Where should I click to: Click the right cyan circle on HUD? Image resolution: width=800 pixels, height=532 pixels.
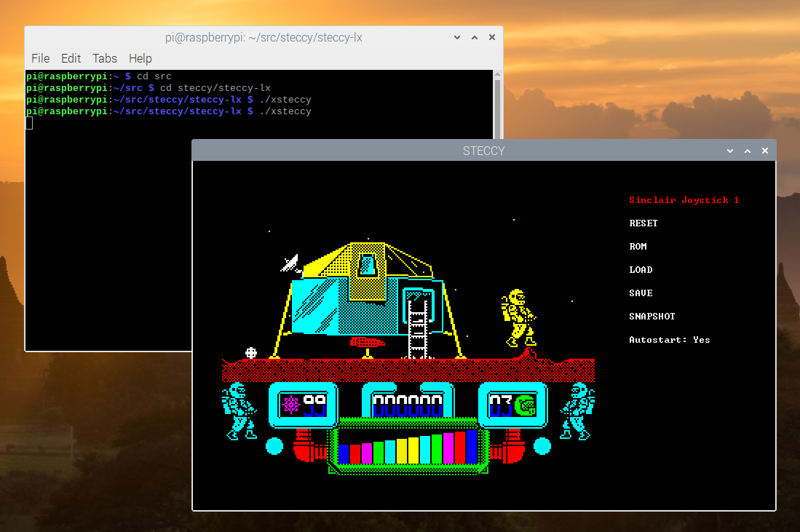click(542, 446)
